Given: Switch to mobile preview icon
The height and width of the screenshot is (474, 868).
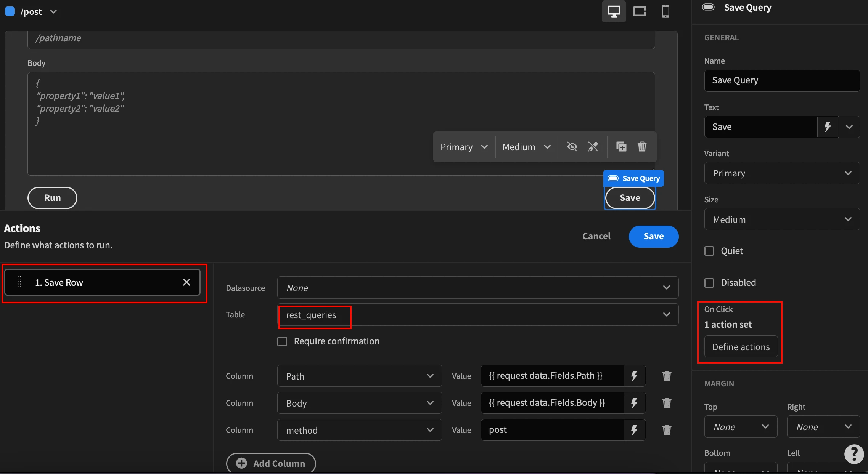Looking at the screenshot, I should (665, 11).
